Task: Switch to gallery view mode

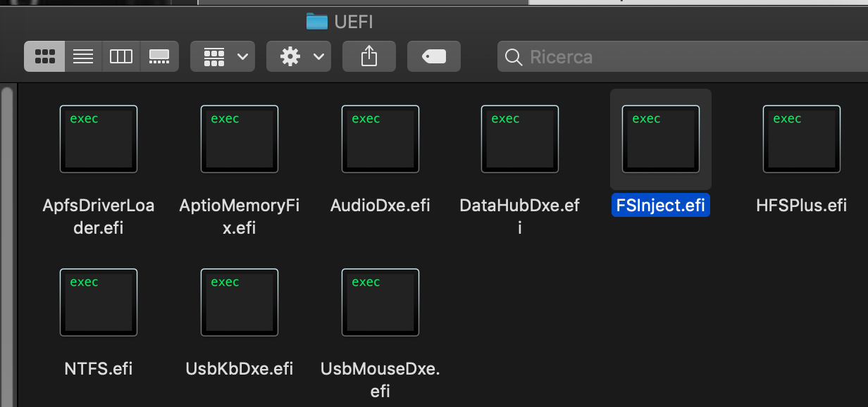Action: coord(159,56)
